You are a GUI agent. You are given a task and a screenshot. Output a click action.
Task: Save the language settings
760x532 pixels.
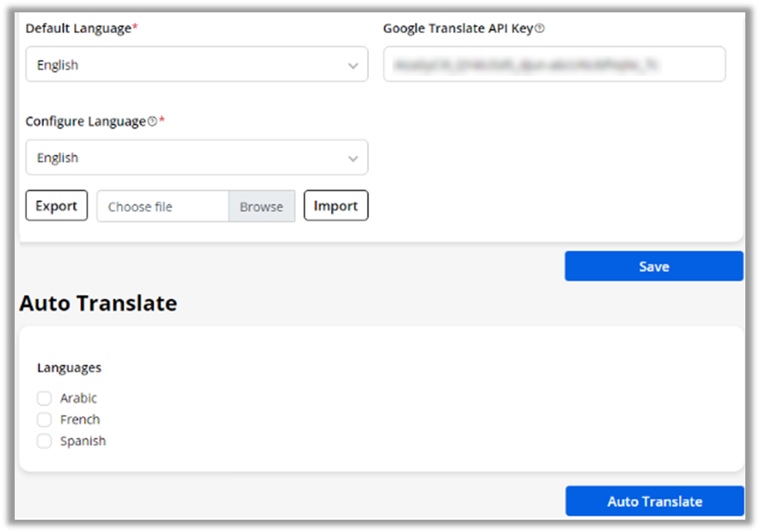coord(654,266)
